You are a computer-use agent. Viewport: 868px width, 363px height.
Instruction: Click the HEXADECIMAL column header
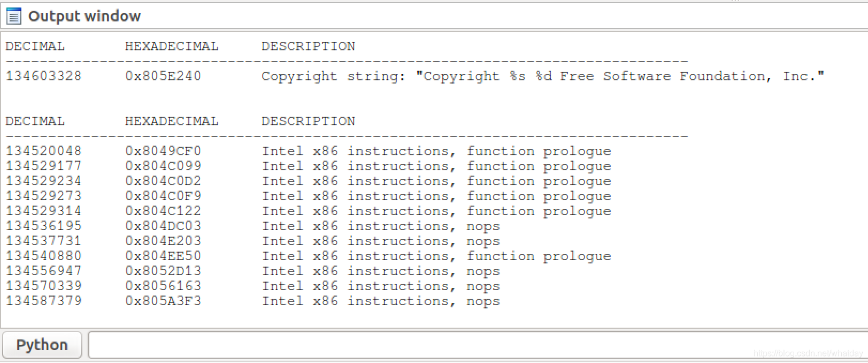pos(172,46)
